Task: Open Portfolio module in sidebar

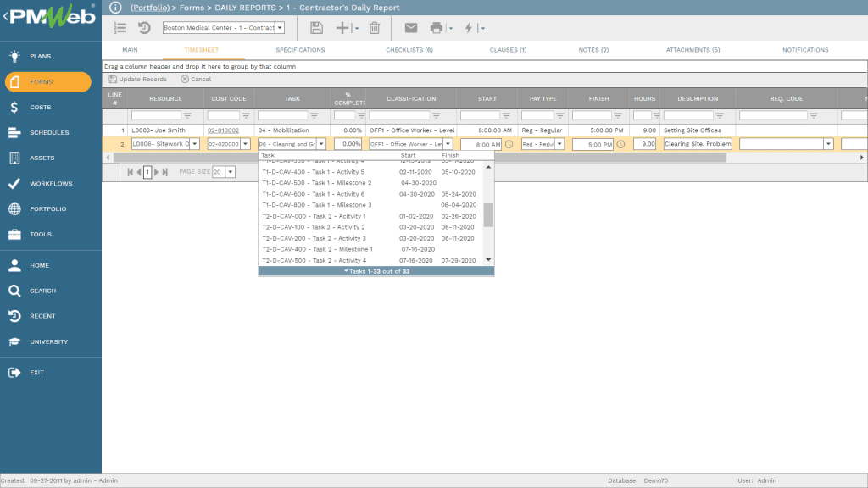Action: coord(47,209)
